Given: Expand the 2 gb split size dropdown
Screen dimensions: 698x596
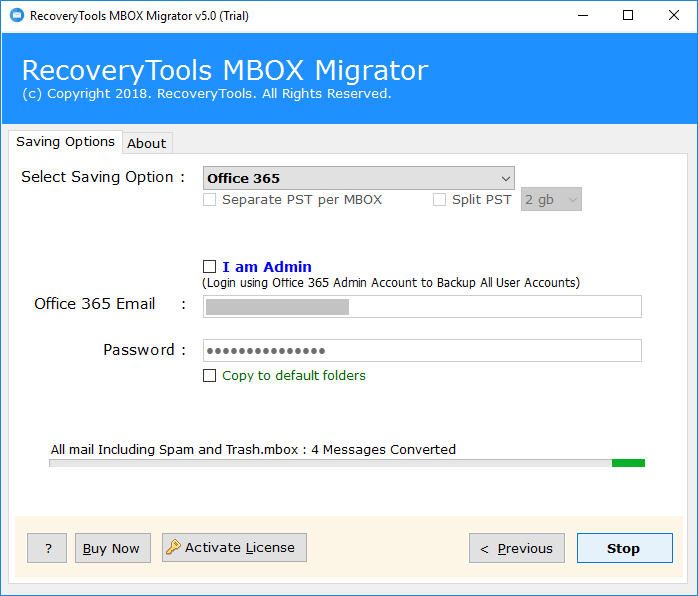Looking at the screenshot, I should 551,199.
